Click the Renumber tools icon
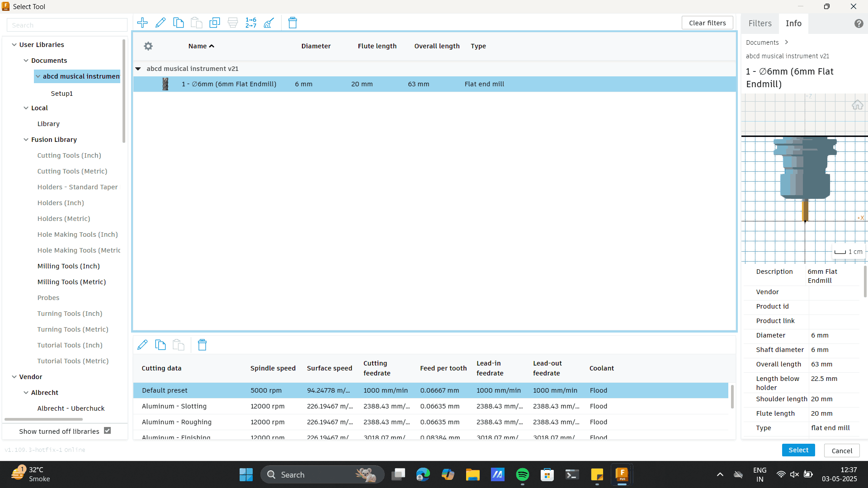 click(x=251, y=23)
